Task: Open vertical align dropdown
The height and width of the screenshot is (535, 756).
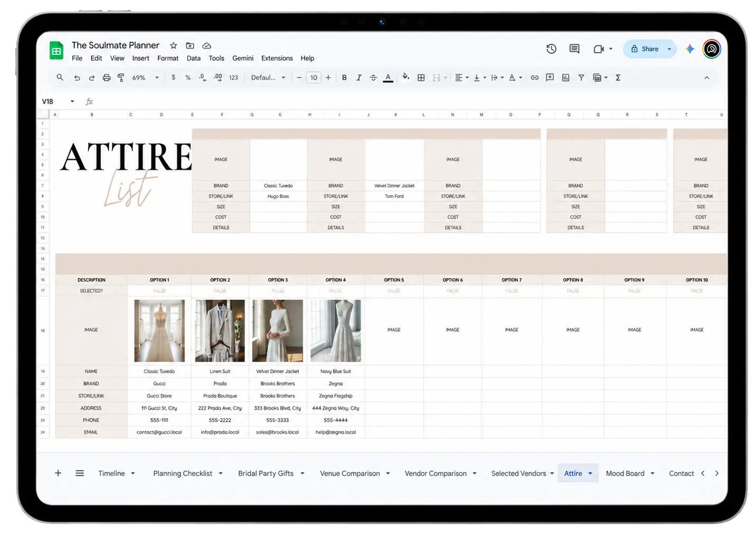Action: (479, 78)
